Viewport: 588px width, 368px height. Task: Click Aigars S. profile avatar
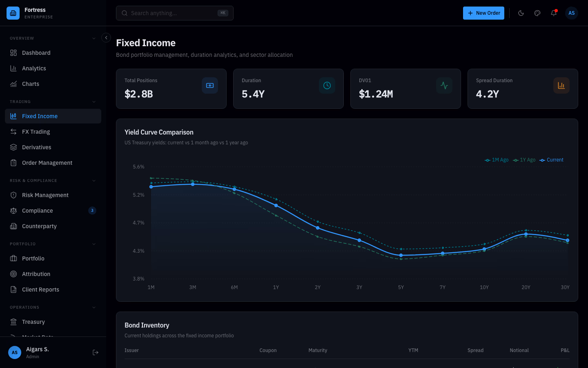(15, 352)
